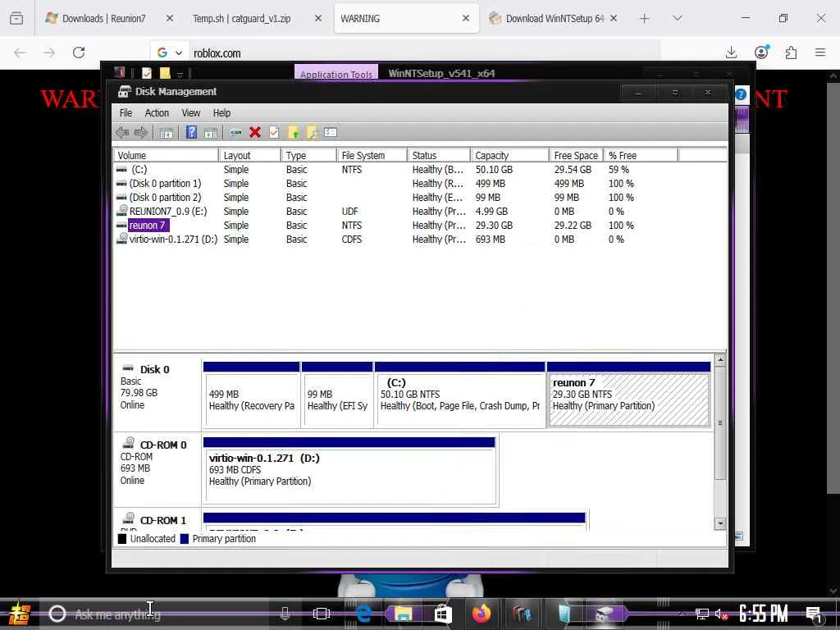
Task: Click the Task View taskbar icon
Action: (x=322, y=614)
